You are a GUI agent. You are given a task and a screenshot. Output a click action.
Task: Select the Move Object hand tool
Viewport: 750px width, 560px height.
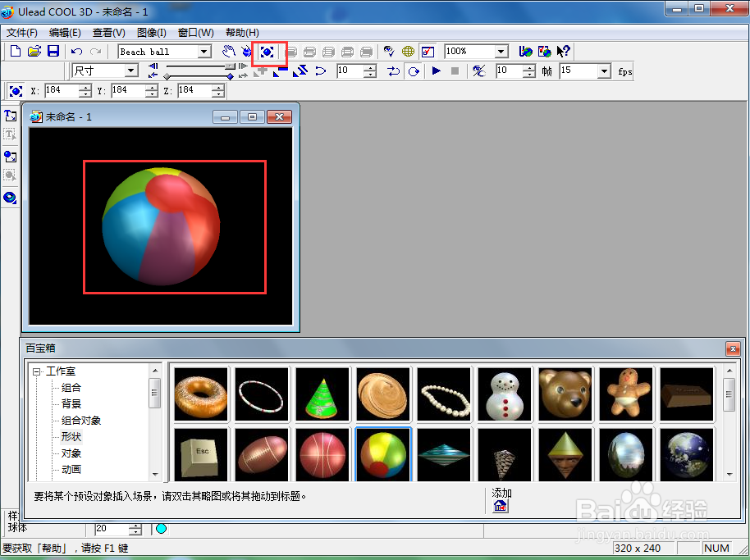click(x=229, y=51)
